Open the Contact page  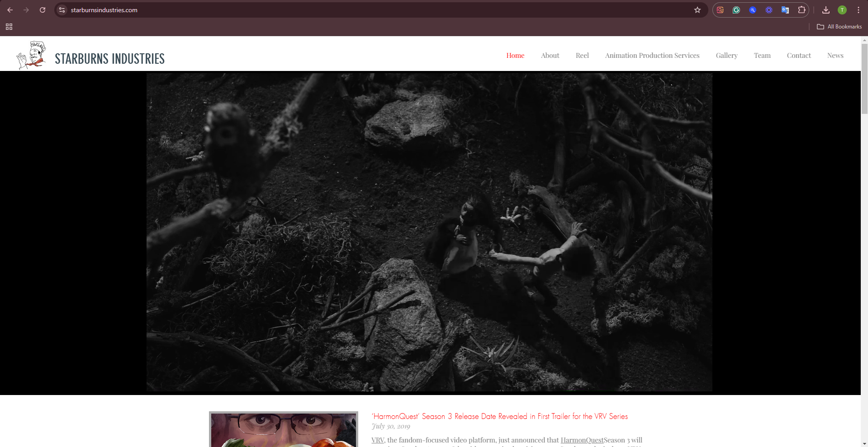pos(799,56)
